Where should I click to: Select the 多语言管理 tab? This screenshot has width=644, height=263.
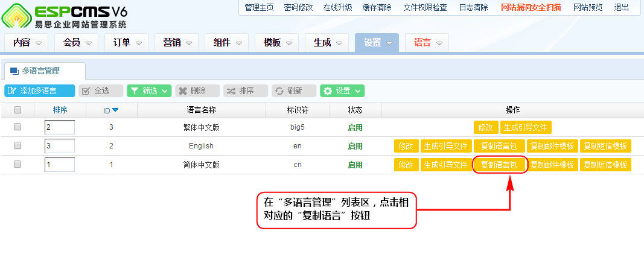(x=43, y=71)
